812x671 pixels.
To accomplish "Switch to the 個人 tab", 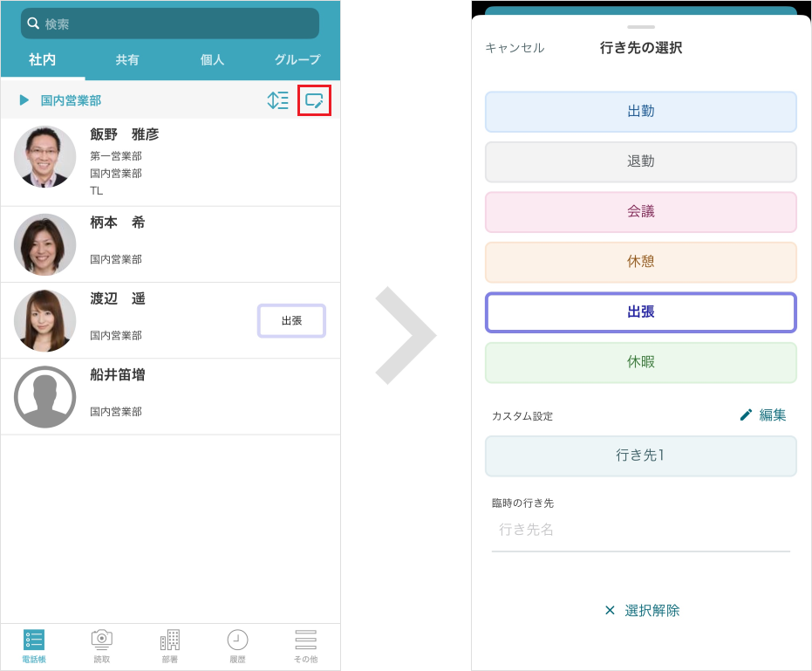I will tap(212, 60).
